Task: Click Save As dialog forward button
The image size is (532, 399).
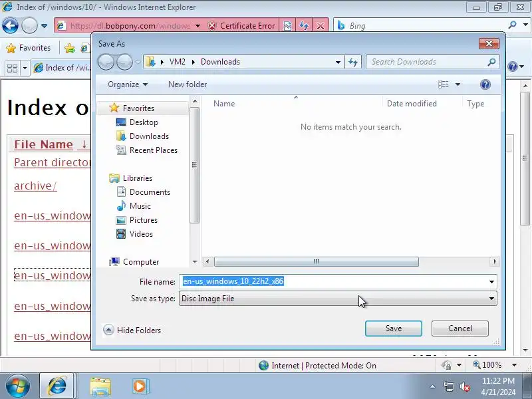Action: [124, 62]
